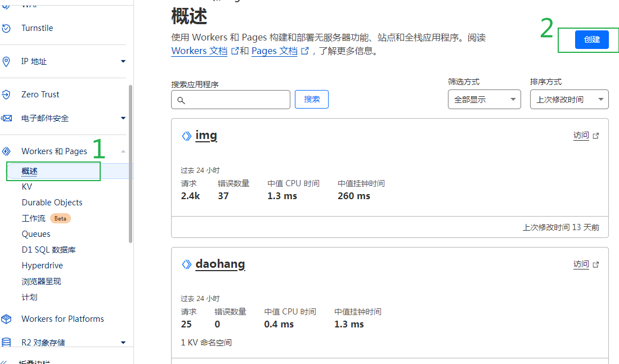Click into the 搜索应用程序 input field
619x364 pixels.
coord(231,100)
